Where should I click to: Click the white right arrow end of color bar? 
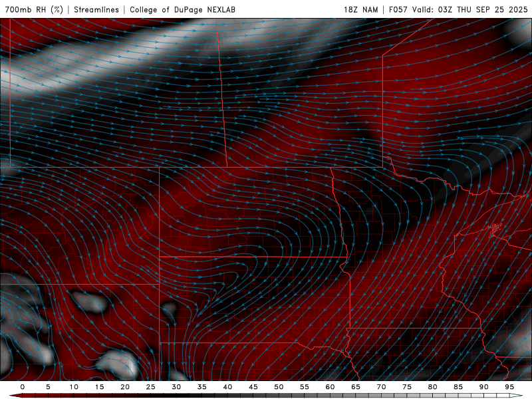516,396
